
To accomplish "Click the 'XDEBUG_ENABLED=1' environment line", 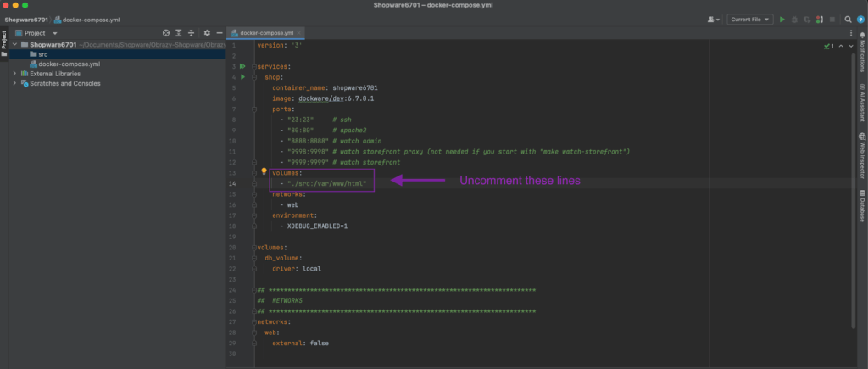I will pyautogui.click(x=314, y=226).
